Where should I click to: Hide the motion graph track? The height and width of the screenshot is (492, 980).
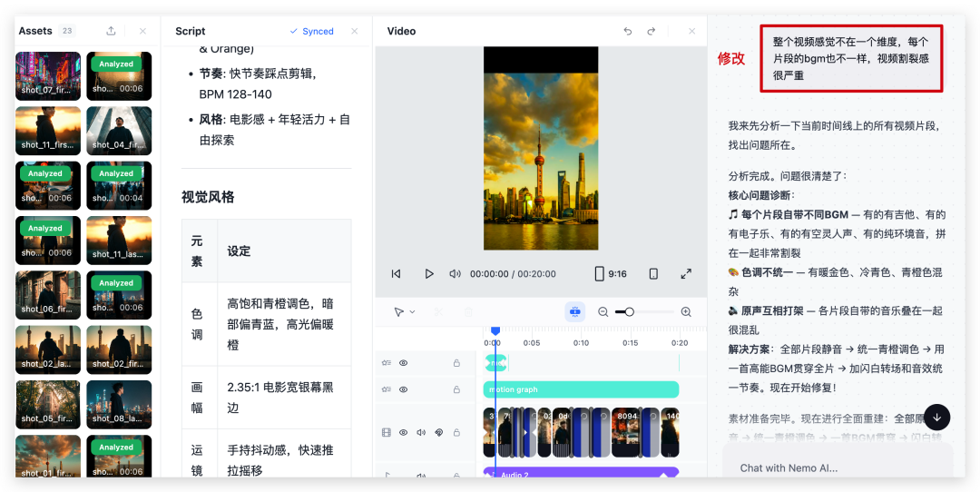click(404, 389)
